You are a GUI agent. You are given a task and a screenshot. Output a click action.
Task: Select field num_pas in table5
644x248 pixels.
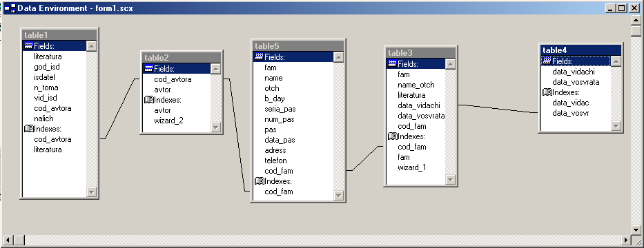coord(280,119)
